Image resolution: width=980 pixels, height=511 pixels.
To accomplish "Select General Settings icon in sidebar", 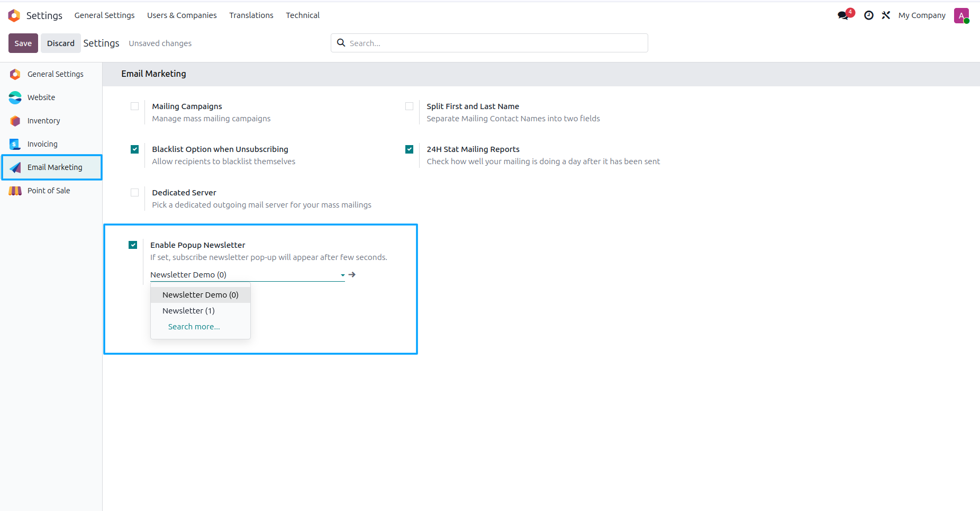I will [15, 74].
